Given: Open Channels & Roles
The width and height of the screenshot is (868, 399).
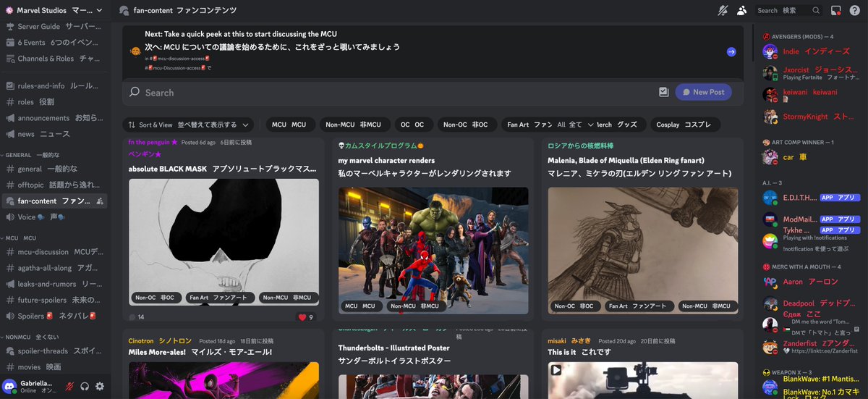Looking at the screenshot, I should (54, 59).
